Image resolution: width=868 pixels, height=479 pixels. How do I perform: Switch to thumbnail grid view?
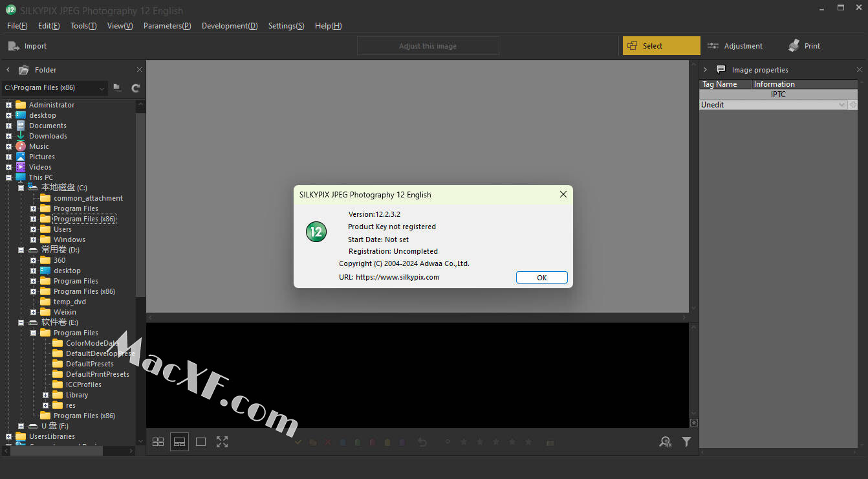(x=158, y=442)
